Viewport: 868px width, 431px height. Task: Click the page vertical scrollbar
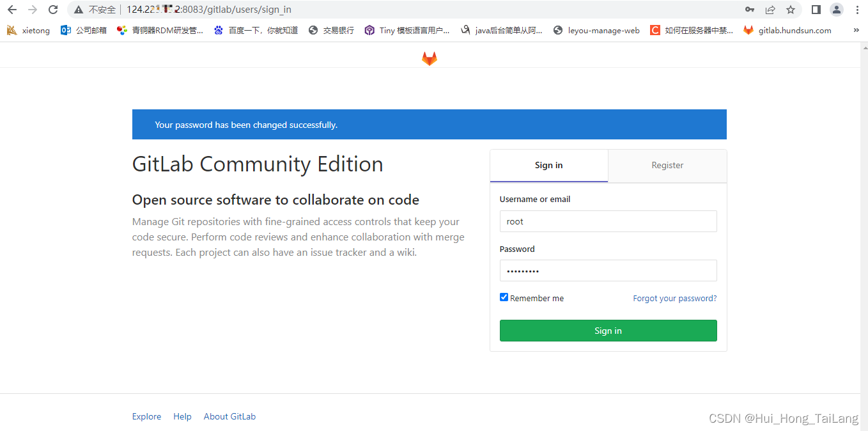coord(864,237)
